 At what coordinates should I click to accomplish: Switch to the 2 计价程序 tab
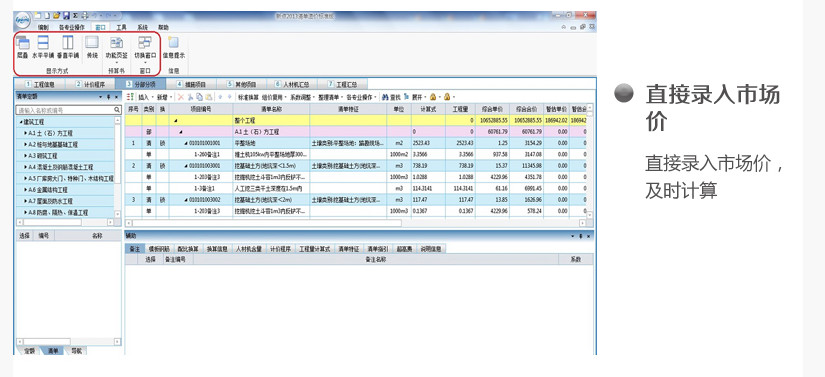pos(89,84)
